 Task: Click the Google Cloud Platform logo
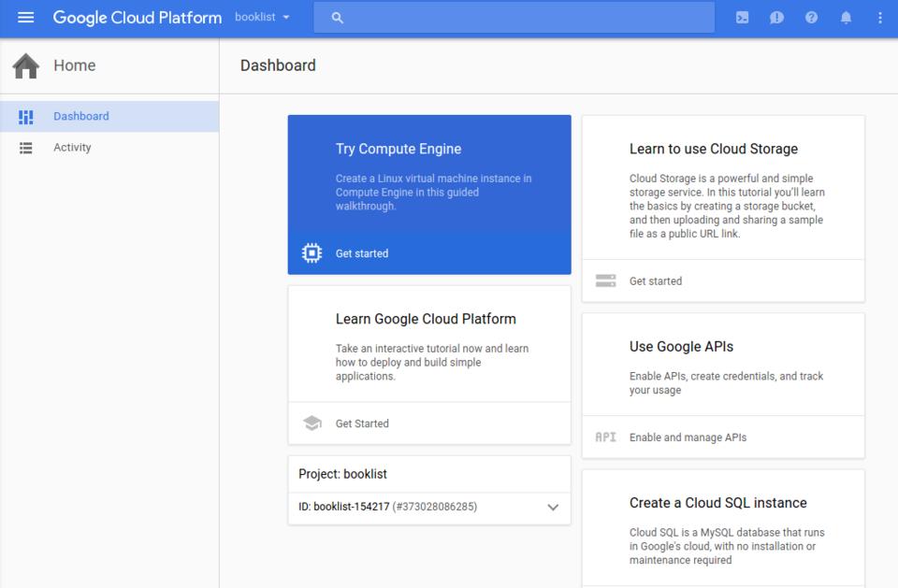pos(137,18)
